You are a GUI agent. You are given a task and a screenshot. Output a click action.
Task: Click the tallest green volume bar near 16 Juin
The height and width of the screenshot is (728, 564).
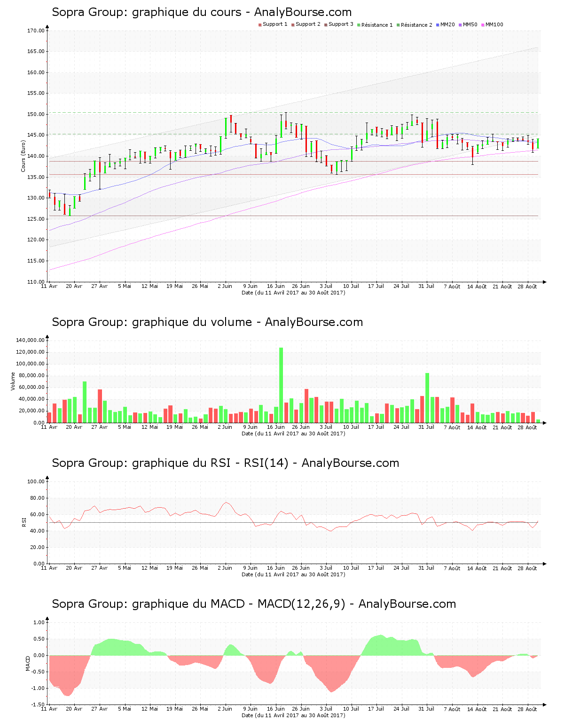point(281,385)
